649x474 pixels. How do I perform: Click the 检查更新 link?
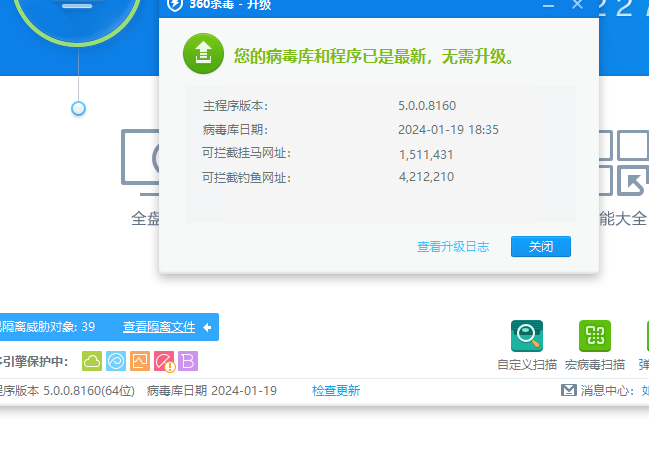336,390
